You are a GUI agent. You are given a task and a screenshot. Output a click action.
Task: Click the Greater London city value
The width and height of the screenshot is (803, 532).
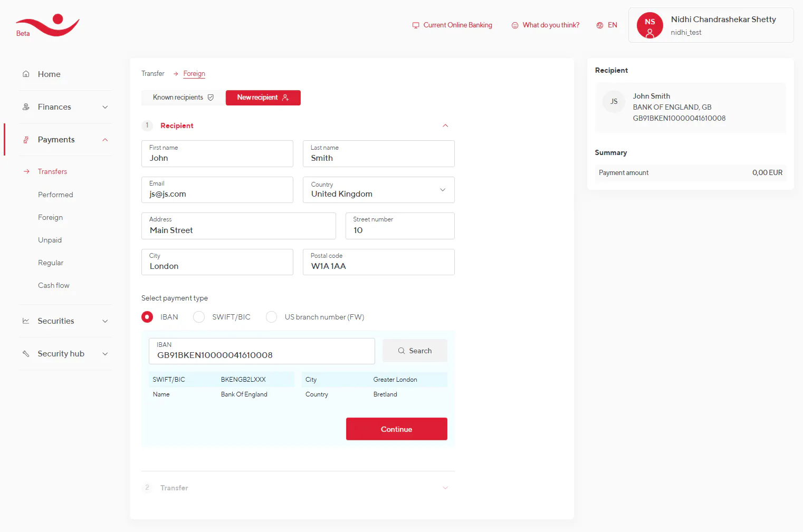click(x=395, y=380)
